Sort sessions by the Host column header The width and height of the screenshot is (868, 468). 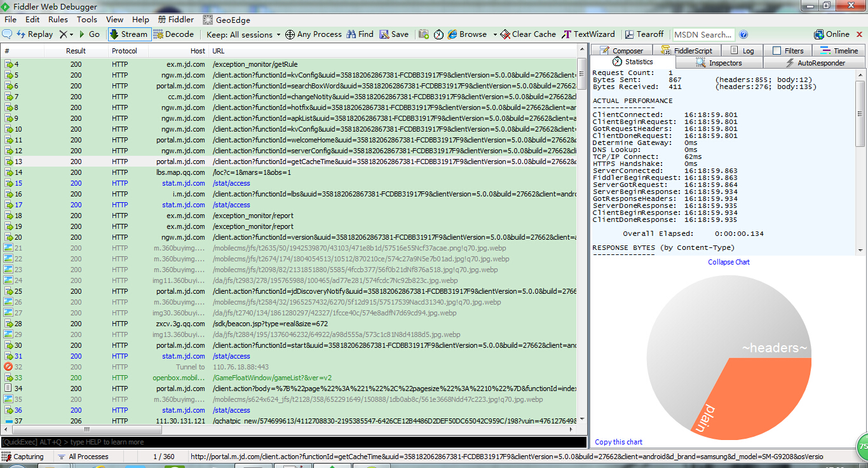coord(178,51)
